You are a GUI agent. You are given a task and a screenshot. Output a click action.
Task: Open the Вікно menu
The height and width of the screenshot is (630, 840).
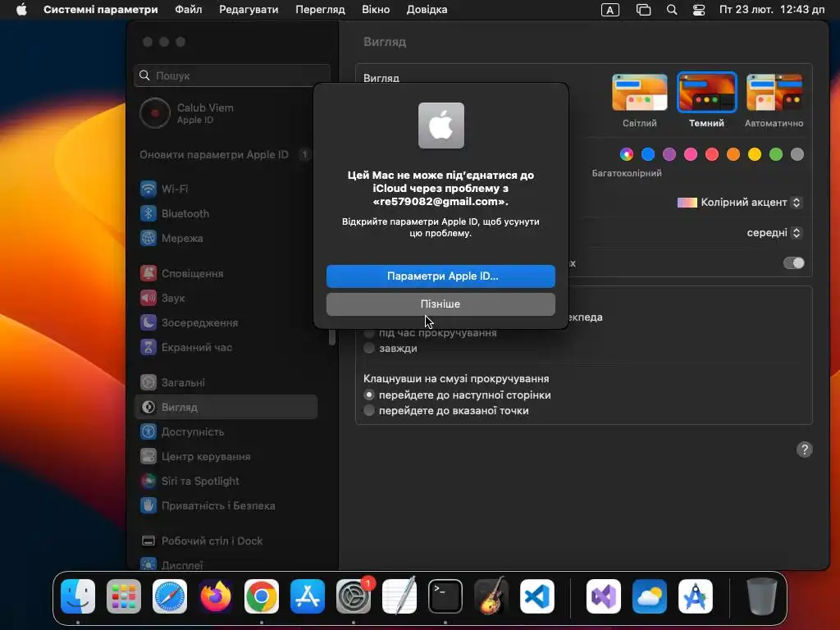click(376, 10)
